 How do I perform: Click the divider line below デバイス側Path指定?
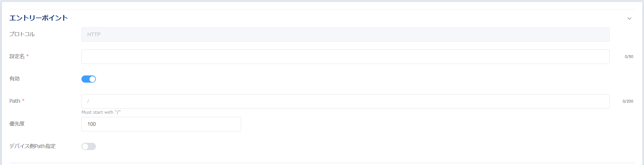tap(322, 163)
